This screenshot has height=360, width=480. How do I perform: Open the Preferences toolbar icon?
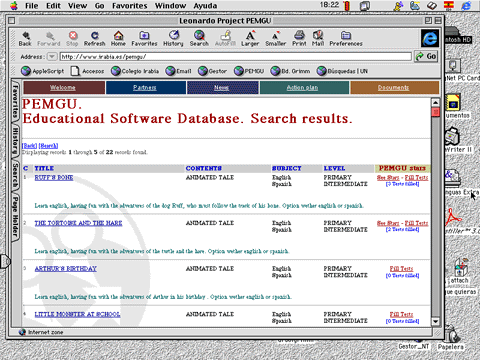[x=346, y=39]
